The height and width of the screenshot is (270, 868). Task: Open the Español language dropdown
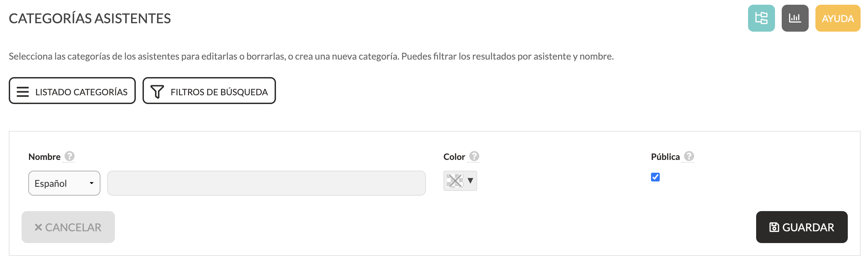(x=64, y=183)
